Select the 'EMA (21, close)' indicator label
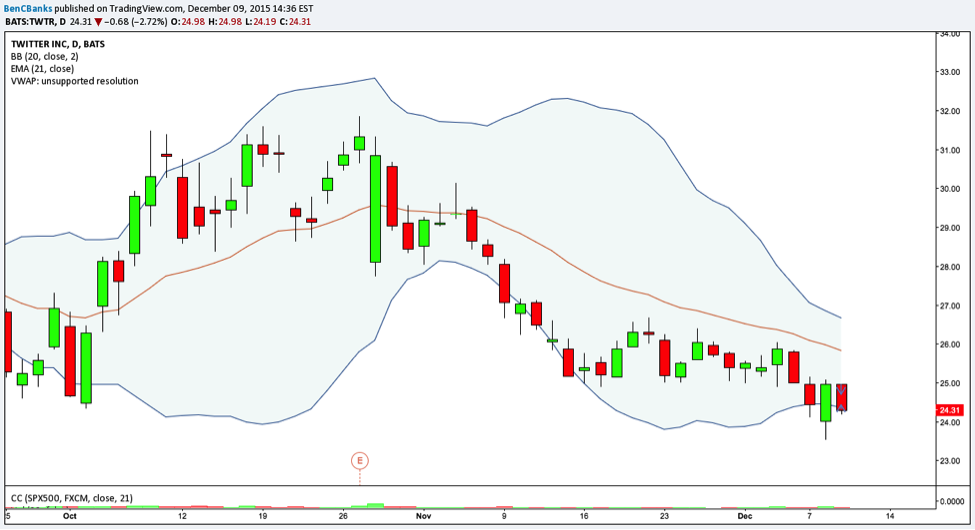Screen dimensions: 975x530 point(42,69)
